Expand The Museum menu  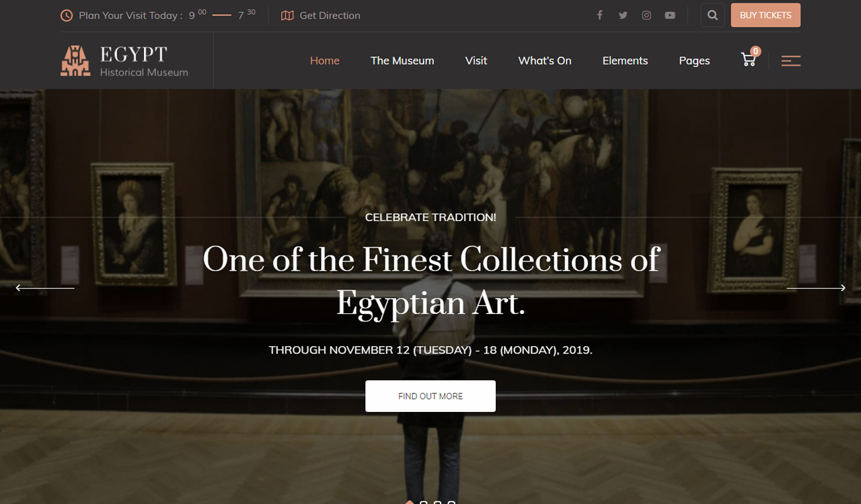(402, 60)
